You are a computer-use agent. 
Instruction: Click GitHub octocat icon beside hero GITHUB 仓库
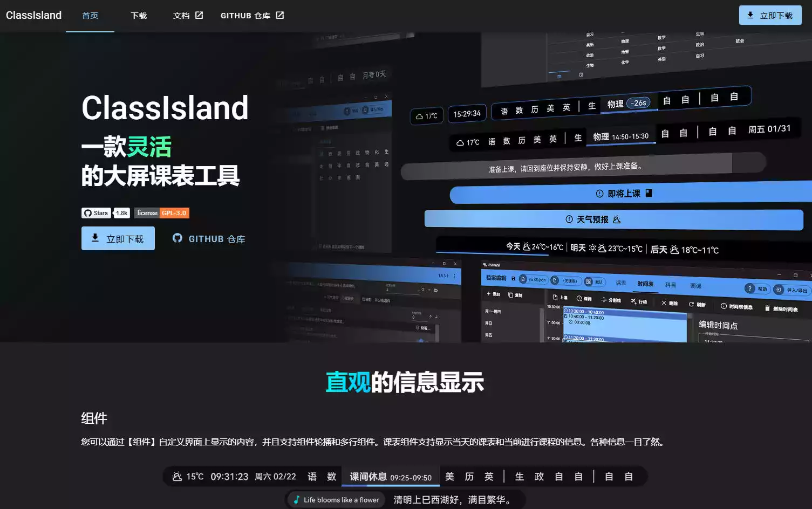point(177,238)
